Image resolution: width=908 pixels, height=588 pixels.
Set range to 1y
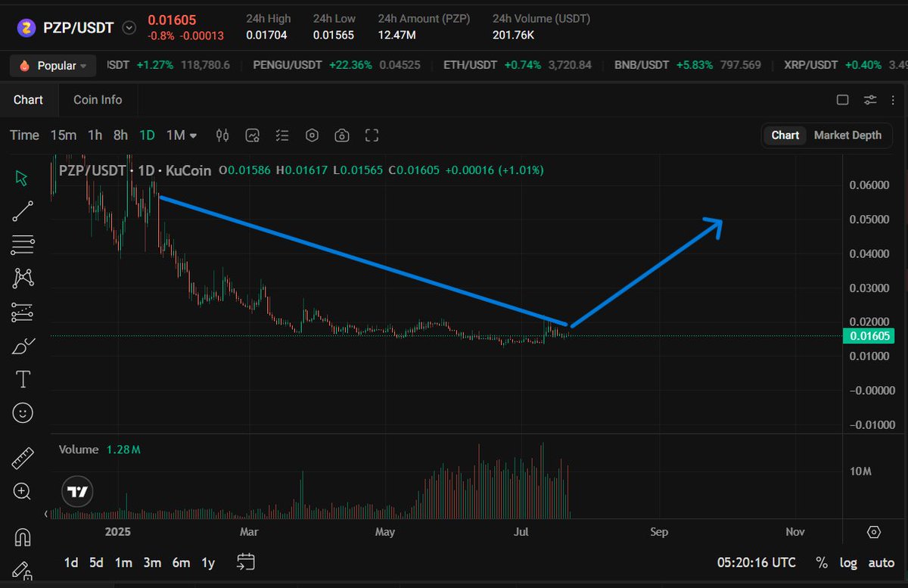click(x=208, y=562)
